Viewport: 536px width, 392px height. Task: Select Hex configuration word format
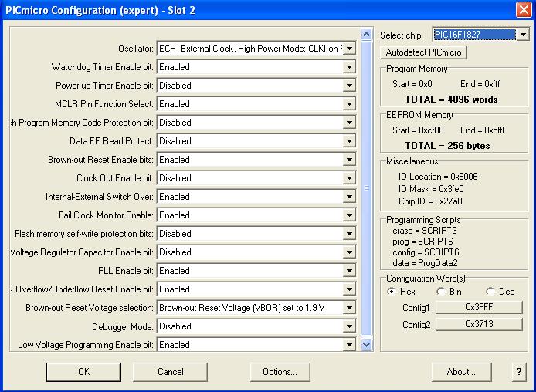391,292
